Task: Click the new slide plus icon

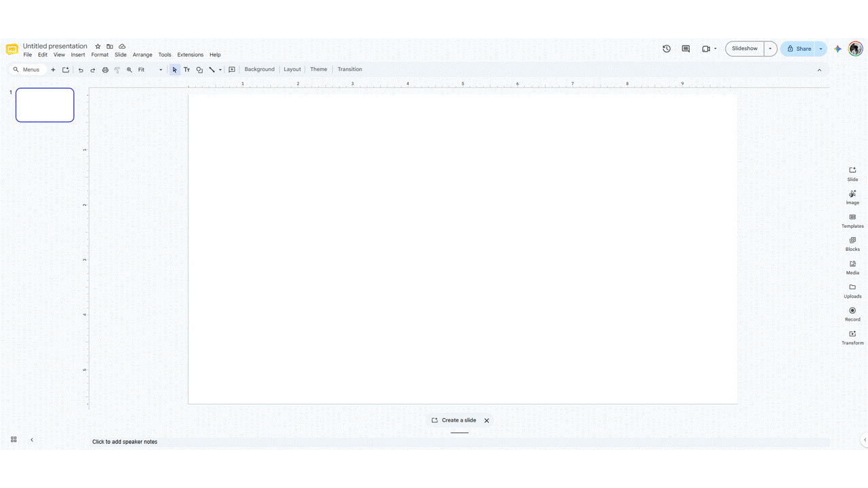Action: 53,70
